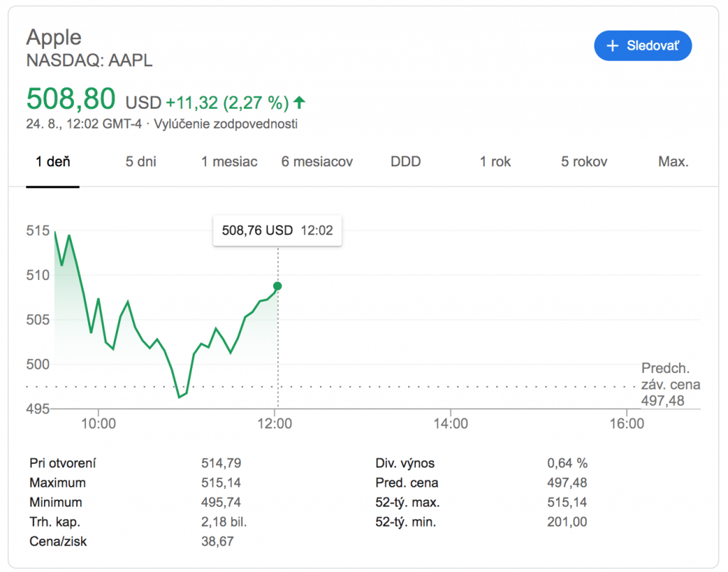
Task: View the 5 rokov chart range
Action: [x=584, y=161]
